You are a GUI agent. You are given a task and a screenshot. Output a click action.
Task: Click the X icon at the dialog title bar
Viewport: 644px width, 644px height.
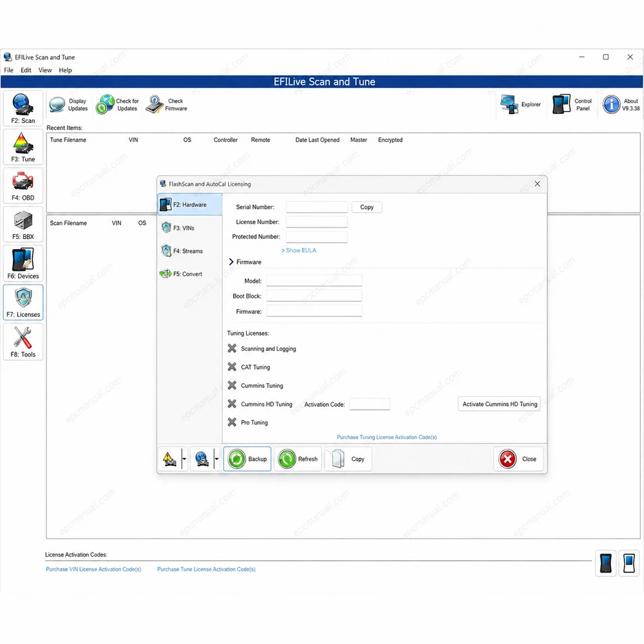pos(537,184)
